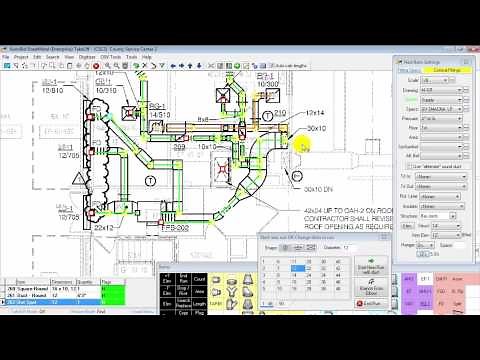Select the elbow fitting icon beside the wye
The height and width of the screenshot is (360, 480).
click(x=216, y=292)
